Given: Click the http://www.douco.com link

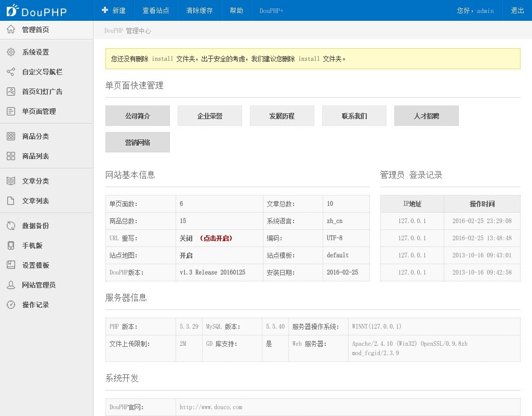Looking at the screenshot, I should [211, 407].
